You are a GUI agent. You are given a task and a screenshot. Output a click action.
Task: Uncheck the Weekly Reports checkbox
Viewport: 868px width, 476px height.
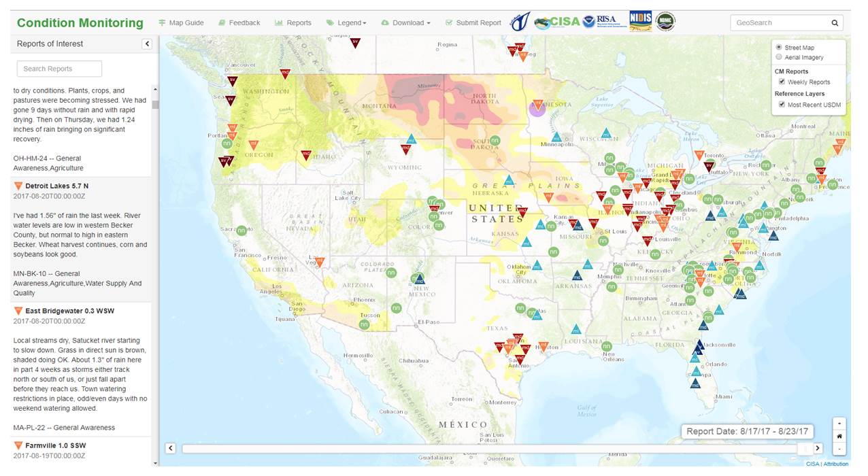click(782, 82)
